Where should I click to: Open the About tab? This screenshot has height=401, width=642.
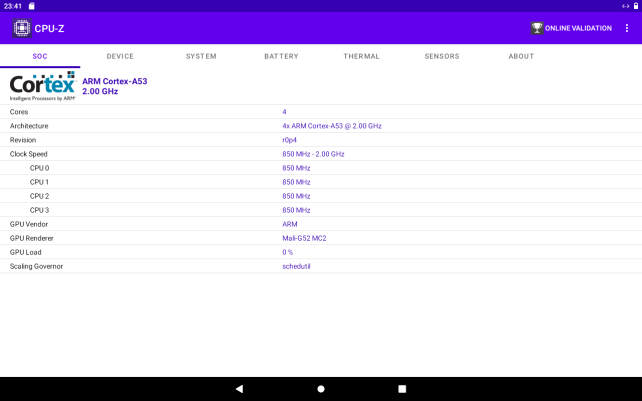click(x=521, y=56)
